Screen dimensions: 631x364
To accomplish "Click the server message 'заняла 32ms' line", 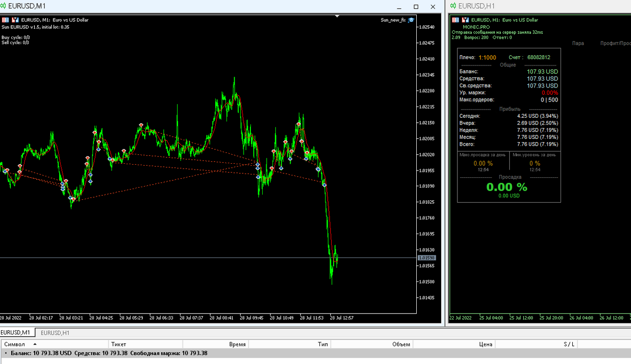I will (497, 32).
